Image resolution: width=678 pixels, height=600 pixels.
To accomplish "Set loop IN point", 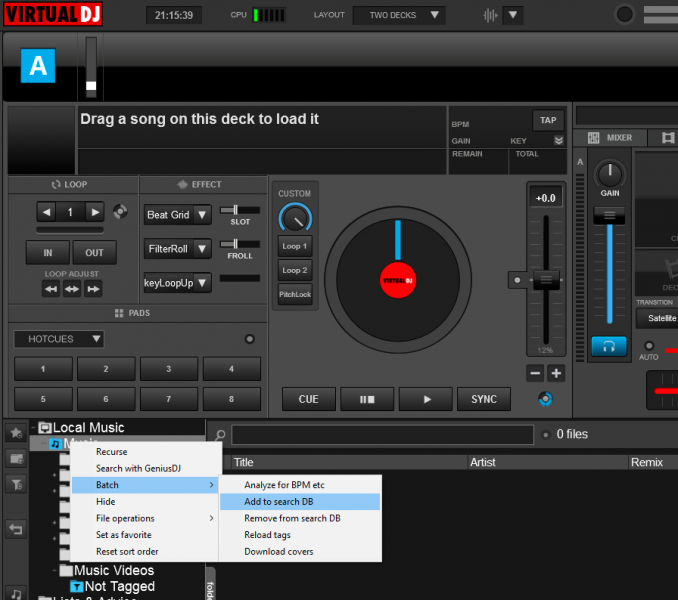I will click(48, 252).
